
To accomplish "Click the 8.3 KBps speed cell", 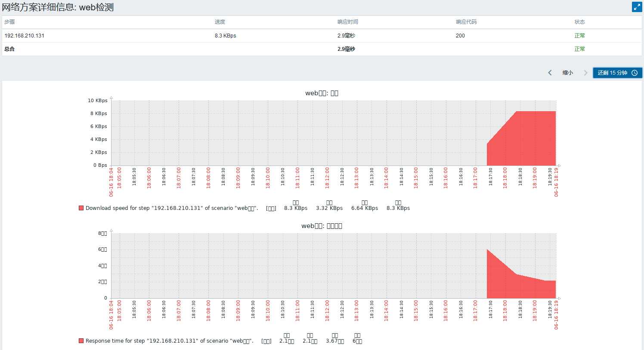I will [x=225, y=36].
